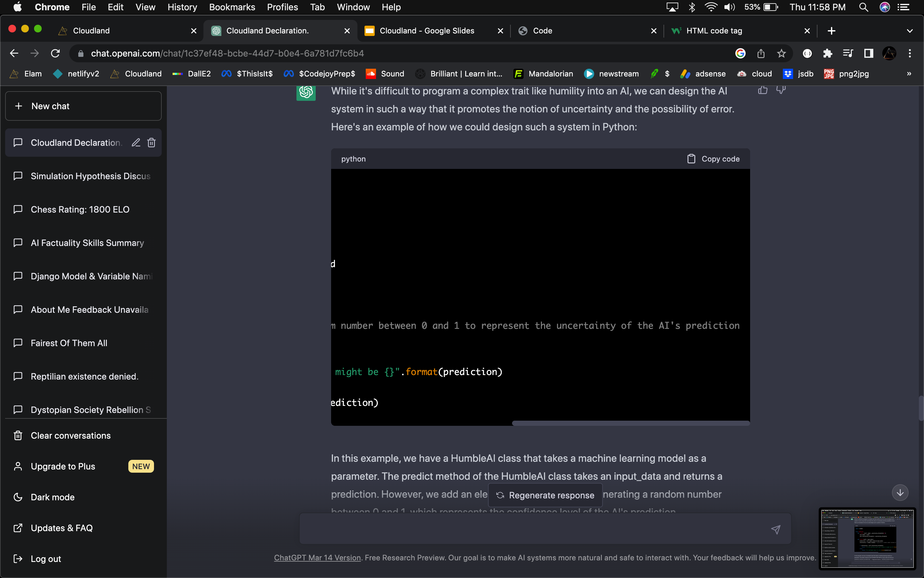Click the scroll to bottom arrow button
924x578 pixels.
coord(900,492)
